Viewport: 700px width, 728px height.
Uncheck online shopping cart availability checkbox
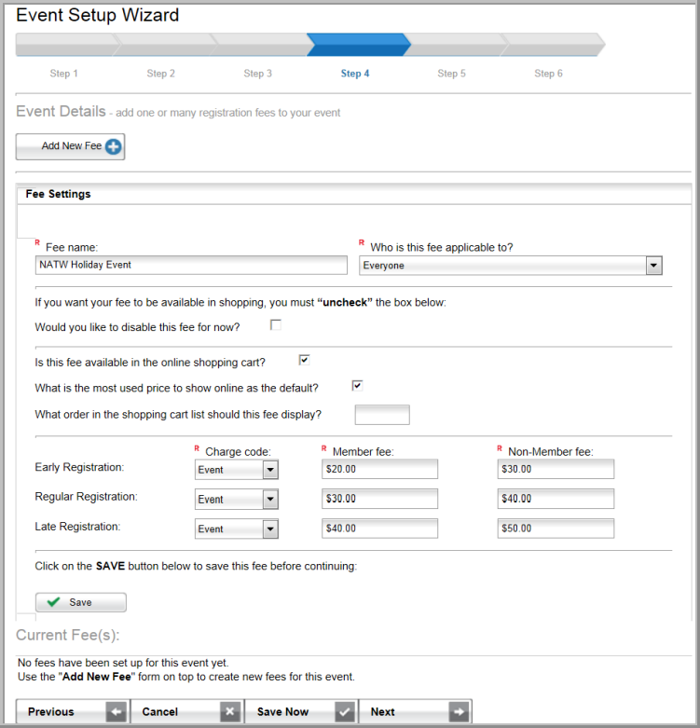pyautogui.click(x=304, y=361)
